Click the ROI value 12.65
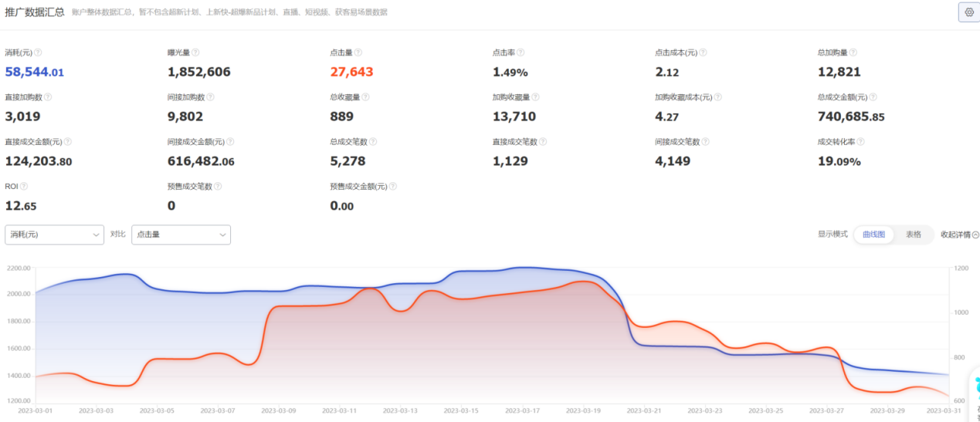 (21, 206)
